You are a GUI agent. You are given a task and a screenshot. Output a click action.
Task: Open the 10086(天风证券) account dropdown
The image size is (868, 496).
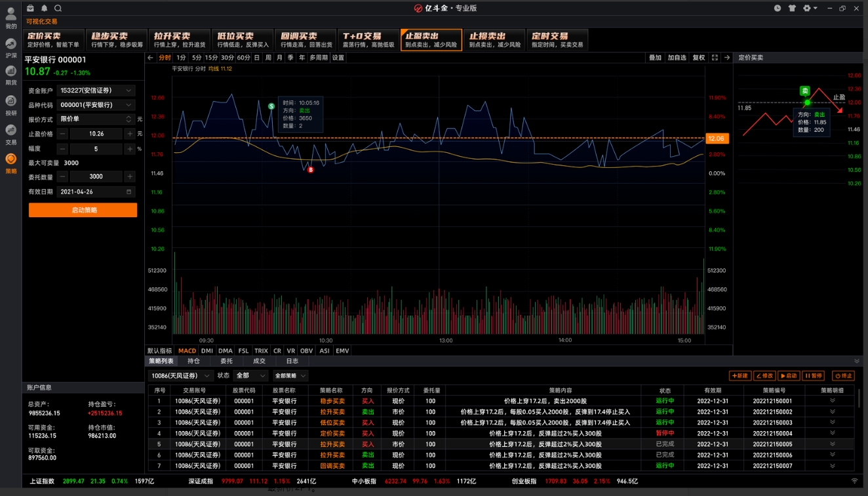tap(180, 376)
